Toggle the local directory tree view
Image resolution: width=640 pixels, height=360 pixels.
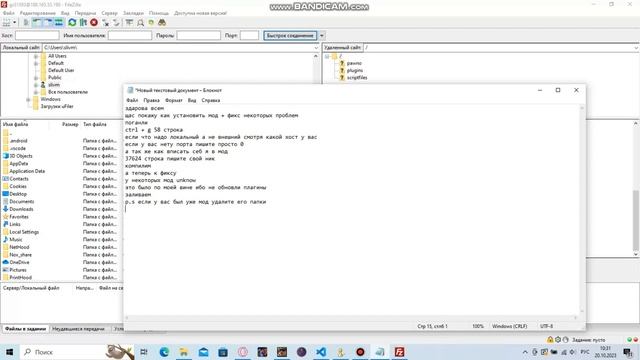37,22
